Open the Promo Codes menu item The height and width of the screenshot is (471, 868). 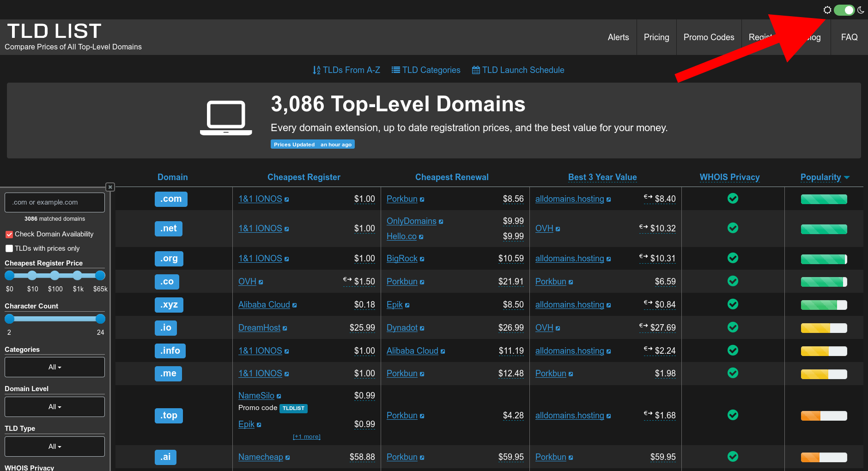(709, 37)
